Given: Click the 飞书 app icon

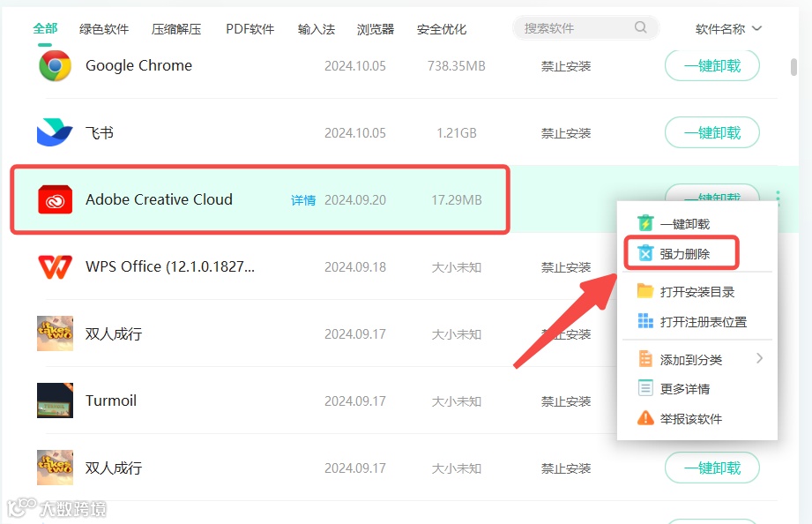Looking at the screenshot, I should pyautogui.click(x=55, y=132).
